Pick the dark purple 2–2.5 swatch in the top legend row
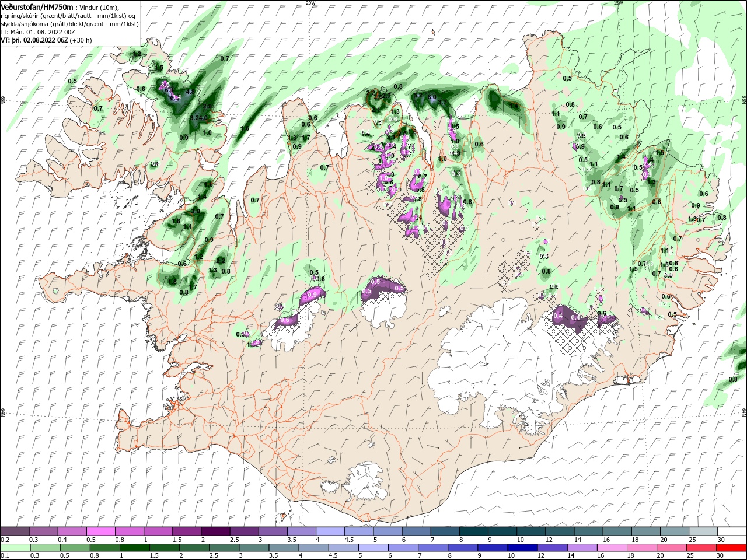The width and height of the screenshot is (747, 560). [215, 531]
